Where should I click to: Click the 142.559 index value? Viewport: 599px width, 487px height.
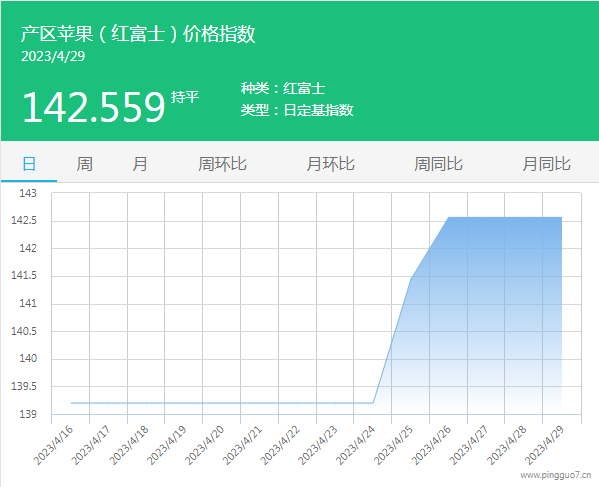(x=94, y=107)
